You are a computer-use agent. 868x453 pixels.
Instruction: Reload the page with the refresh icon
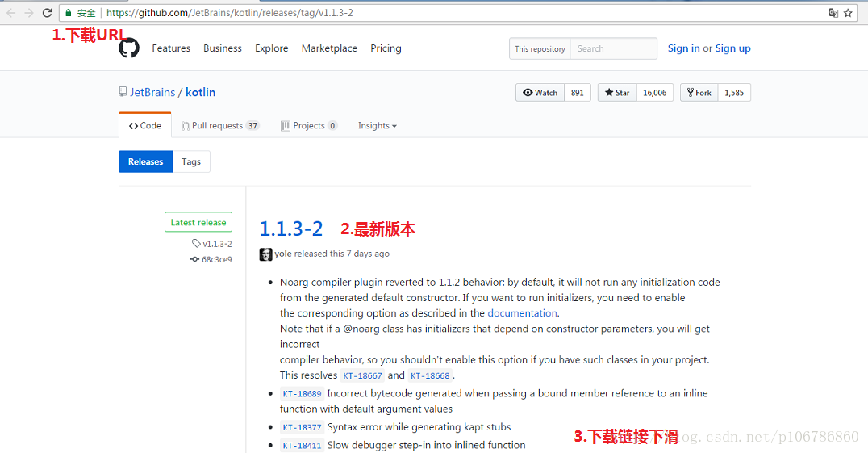point(47,13)
